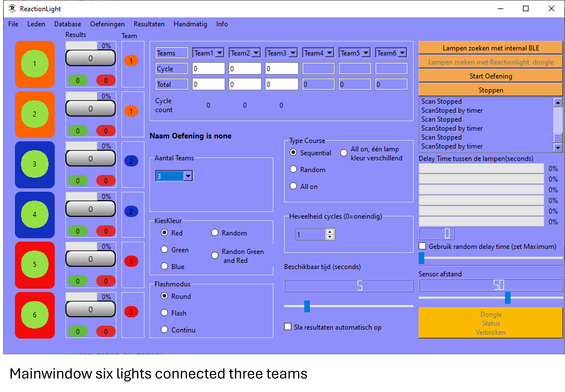This screenshot has height=392, width=565.
Task: Click orange lamp 1 green circle
Action: [x=34, y=64]
